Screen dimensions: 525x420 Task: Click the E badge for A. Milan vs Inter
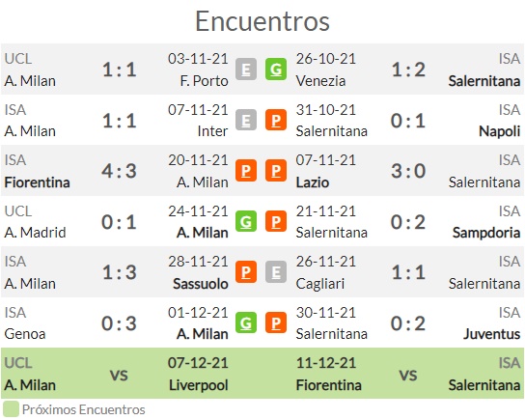click(x=246, y=120)
